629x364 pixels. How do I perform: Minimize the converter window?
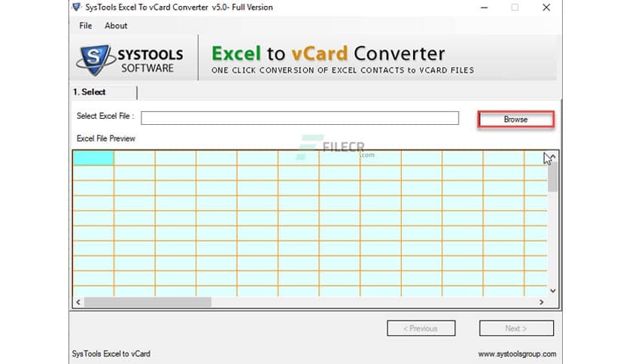click(x=485, y=8)
